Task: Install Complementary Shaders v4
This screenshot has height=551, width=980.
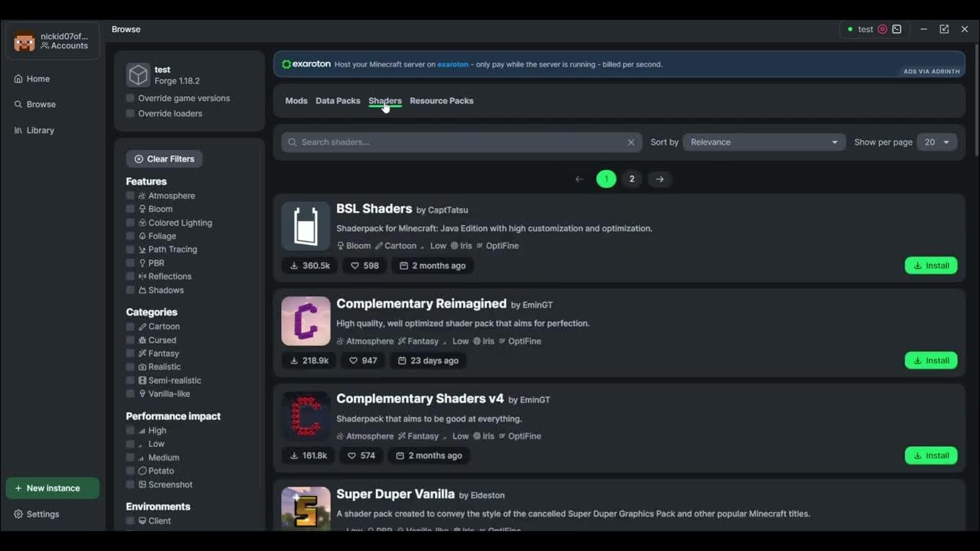Action: pos(931,455)
